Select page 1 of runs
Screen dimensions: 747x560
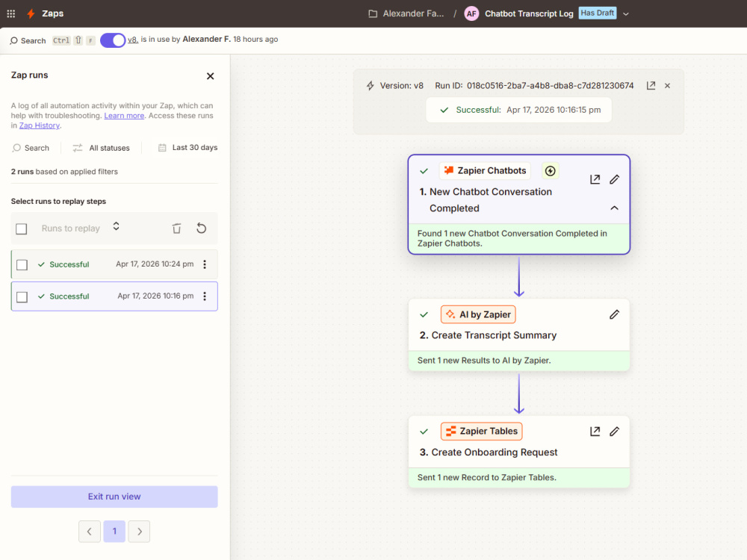coord(114,532)
